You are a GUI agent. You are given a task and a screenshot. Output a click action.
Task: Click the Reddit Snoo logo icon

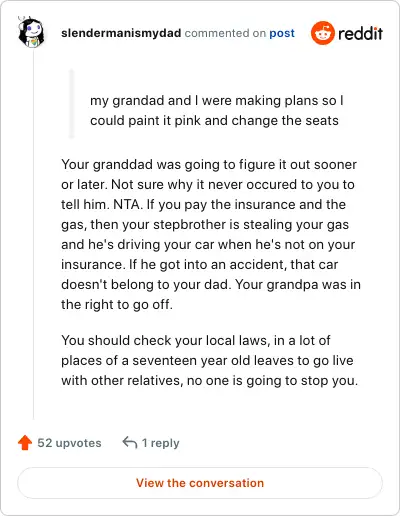coord(322,33)
